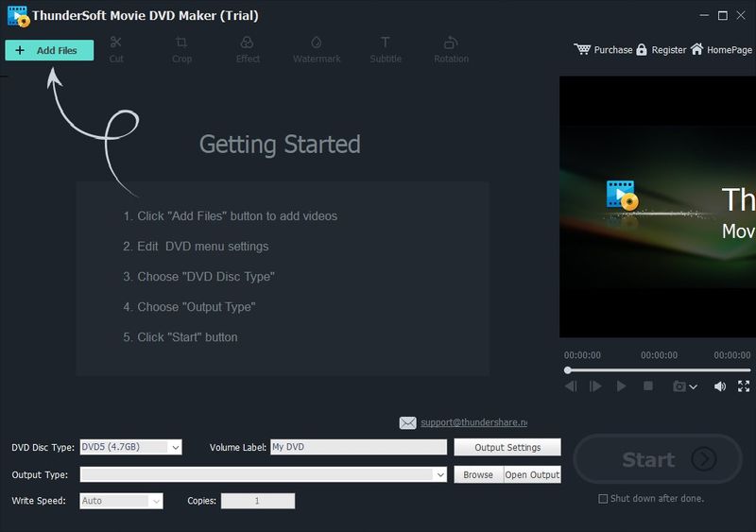
Task: Open the Subtitle tool
Action: click(386, 50)
